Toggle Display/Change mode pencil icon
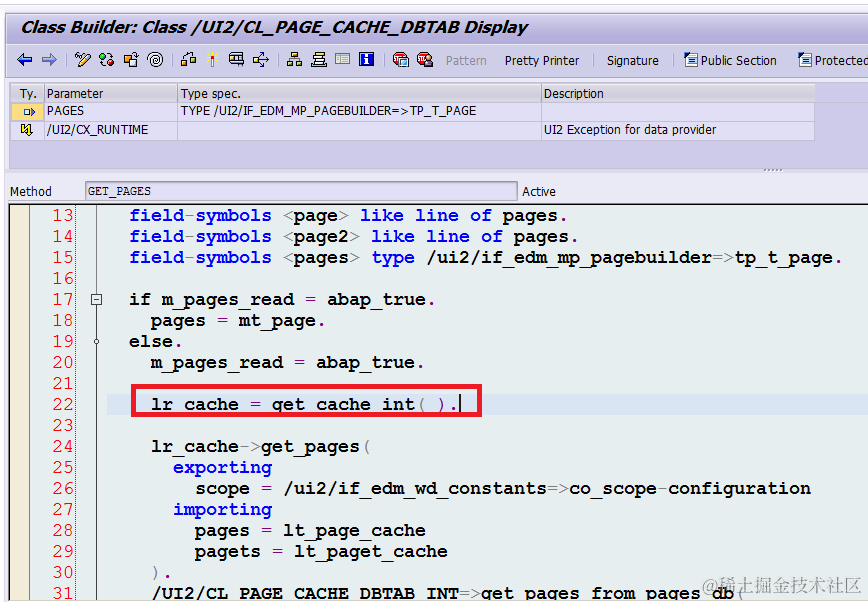868x602 pixels. [82, 60]
